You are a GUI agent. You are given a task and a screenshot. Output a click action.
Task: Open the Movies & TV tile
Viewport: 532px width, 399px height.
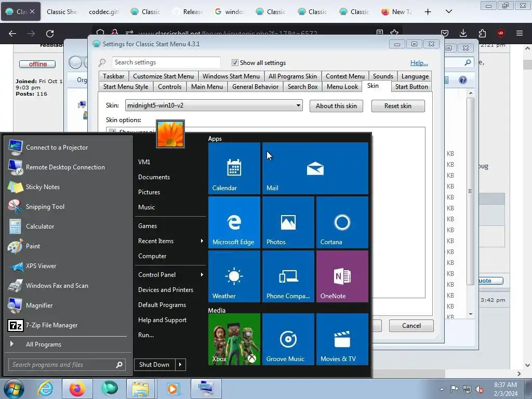point(342,339)
